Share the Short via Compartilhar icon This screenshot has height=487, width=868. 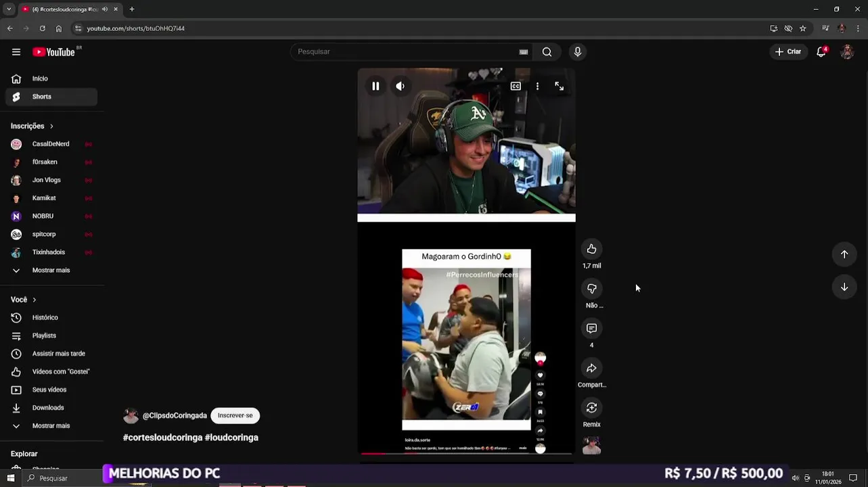(x=591, y=368)
